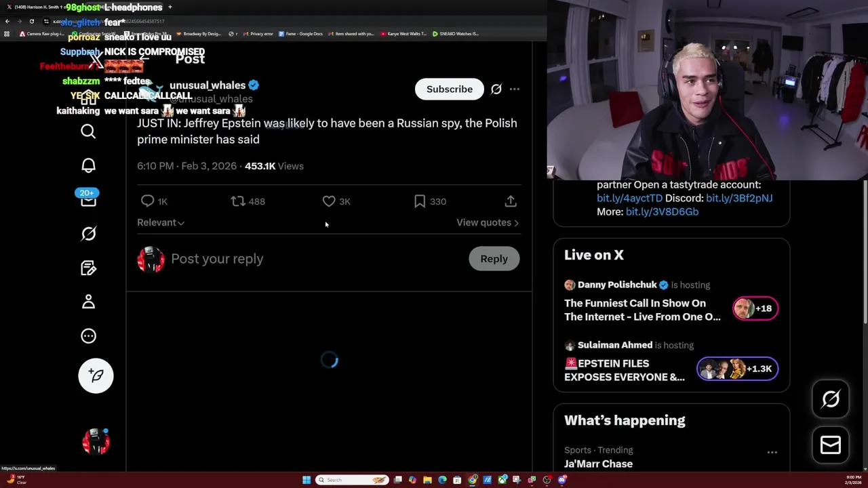Open the Lists/Articles icon in sidebar
This screenshot has height=488, width=868.
(88, 268)
